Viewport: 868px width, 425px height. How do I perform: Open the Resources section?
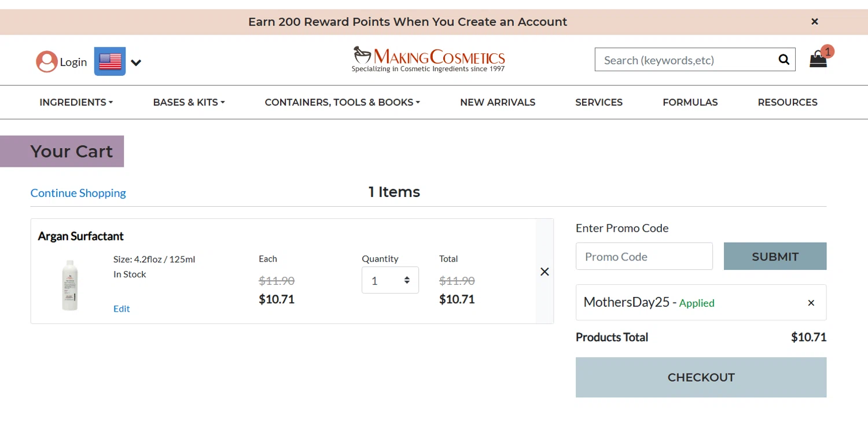pos(788,102)
